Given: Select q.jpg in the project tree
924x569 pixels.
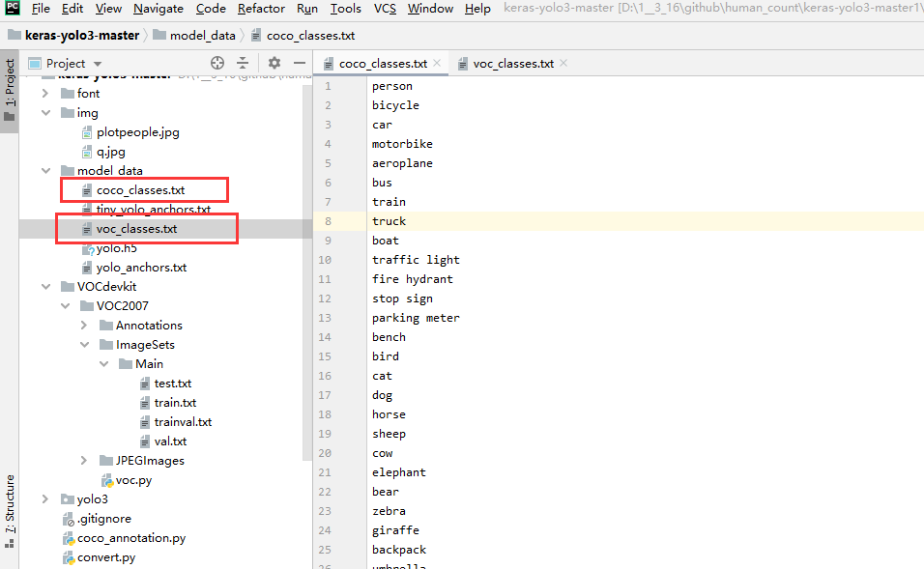Looking at the screenshot, I should click(111, 152).
